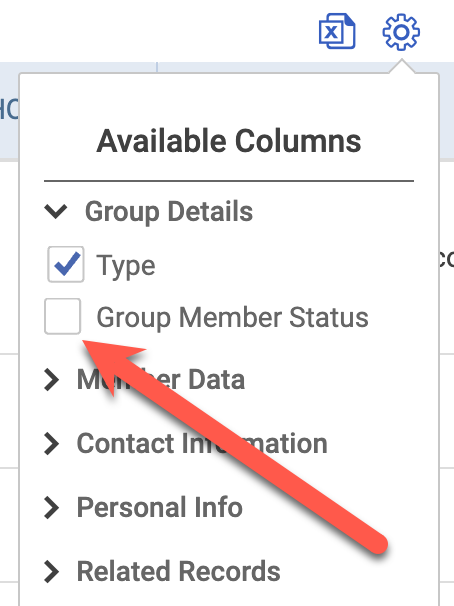454x606 pixels.
Task: Click the Group Member Status label text
Action: click(x=232, y=317)
